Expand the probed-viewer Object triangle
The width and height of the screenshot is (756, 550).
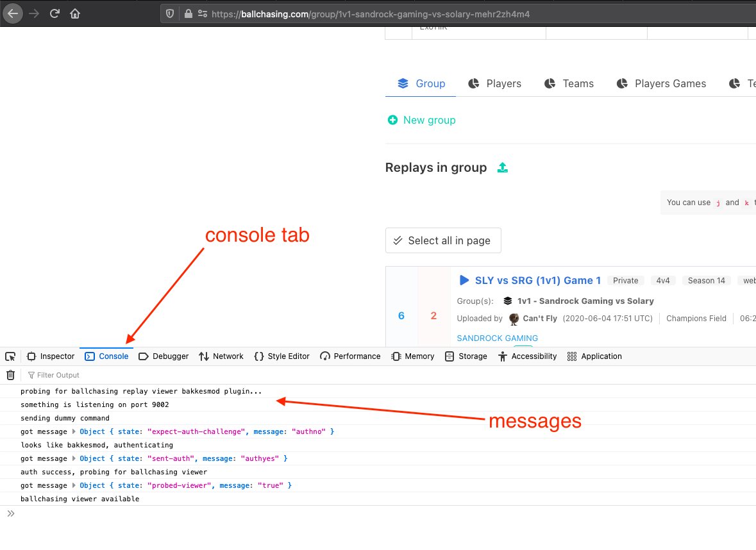[74, 485]
